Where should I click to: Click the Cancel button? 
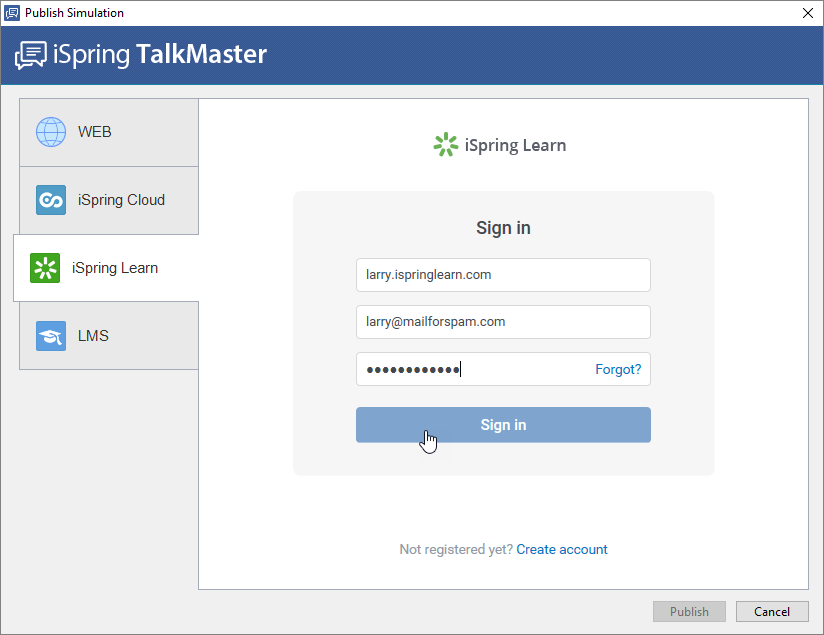tap(772, 611)
